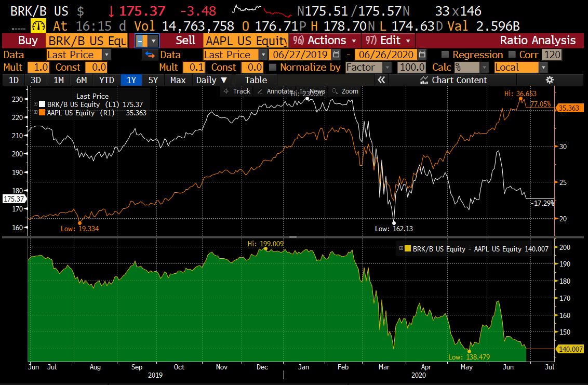This screenshot has width=588, height=385.
Task: Open Chart Content panel
Action: (453, 80)
